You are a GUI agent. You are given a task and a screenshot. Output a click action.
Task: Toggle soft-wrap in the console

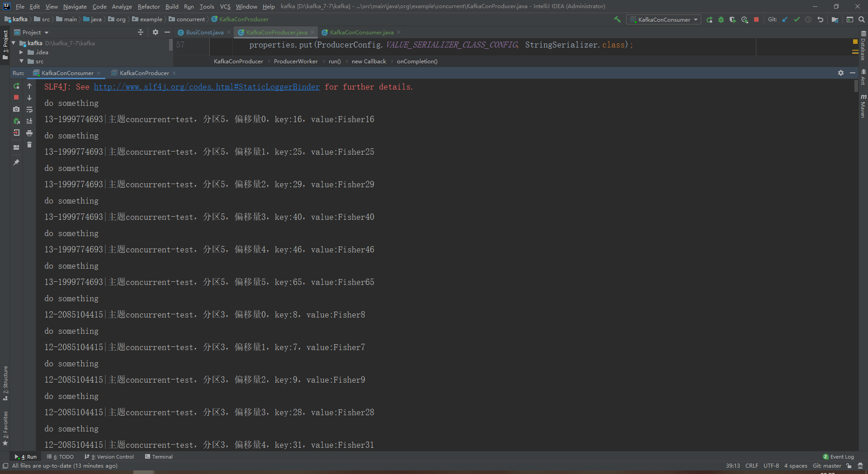[29, 109]
